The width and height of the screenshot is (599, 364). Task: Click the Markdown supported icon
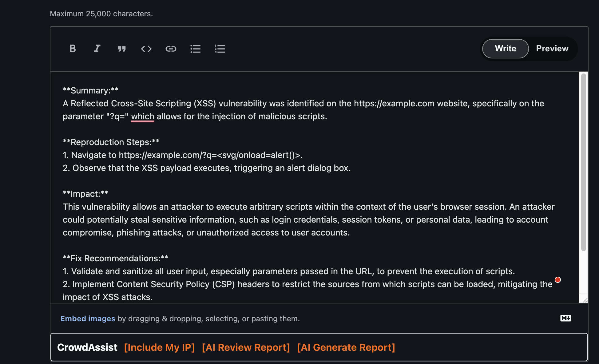coord(565,318)
